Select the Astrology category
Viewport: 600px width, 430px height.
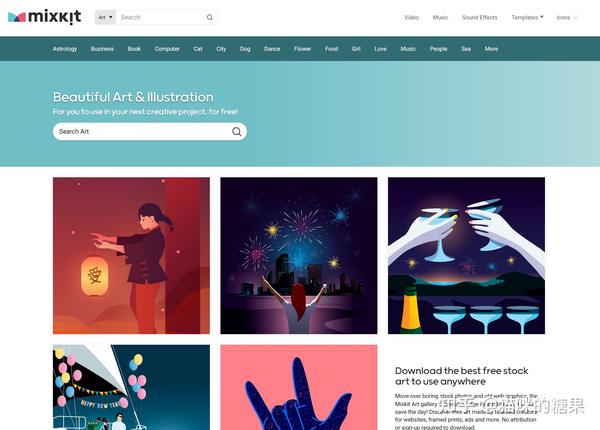[x=65, y=49]
